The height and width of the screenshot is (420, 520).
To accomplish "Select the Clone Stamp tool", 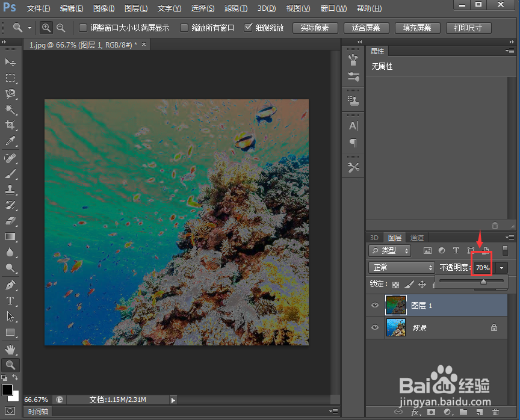I will pyautogui.click(x=10, y=190).
